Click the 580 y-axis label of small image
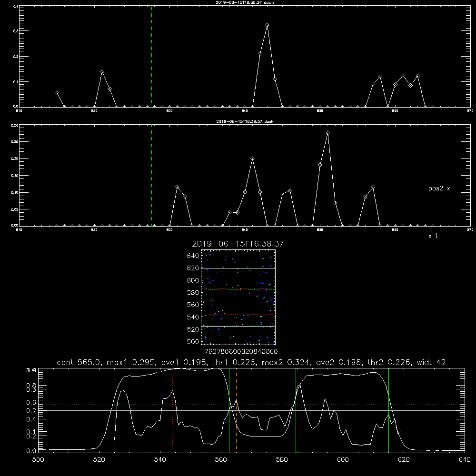Screen dimensions: 476x476 (193, 293)
